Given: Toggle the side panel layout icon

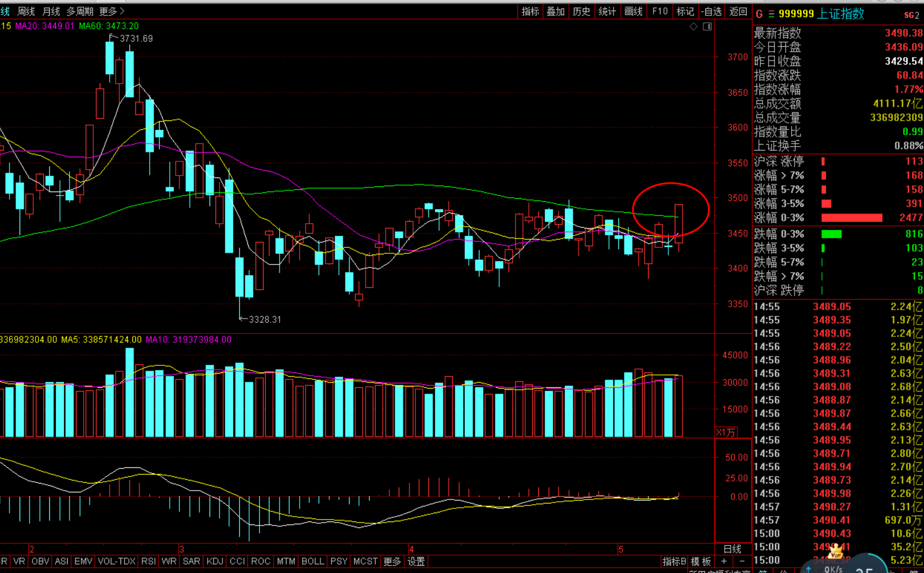Looking at the screenshot, I should pyautogui.click(x=707, y=27).
